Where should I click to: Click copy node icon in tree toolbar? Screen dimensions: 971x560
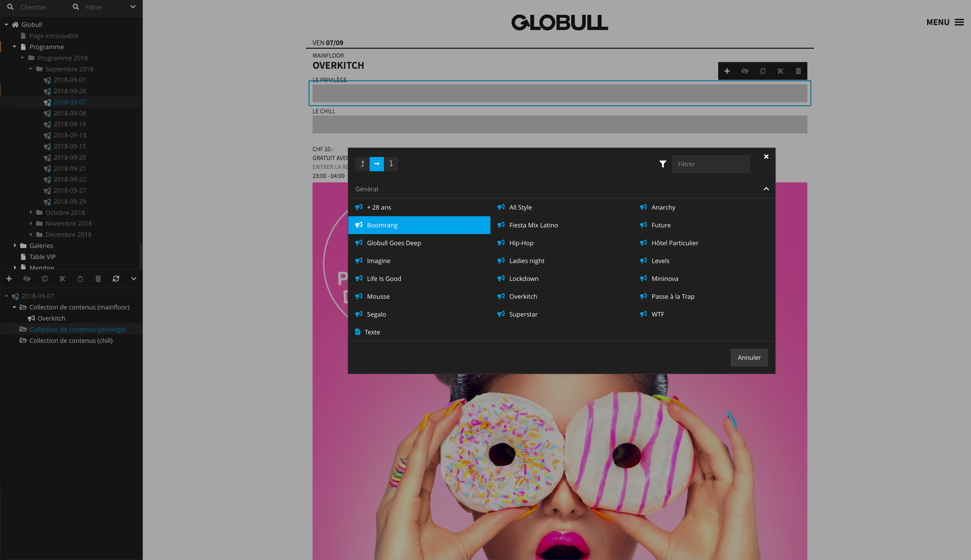click(45, 279)
